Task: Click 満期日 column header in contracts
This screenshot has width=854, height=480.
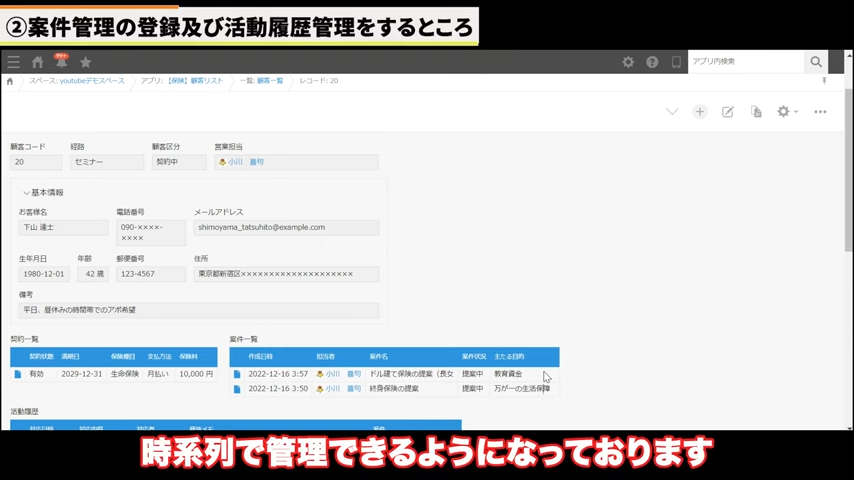Action: (70, 357)
